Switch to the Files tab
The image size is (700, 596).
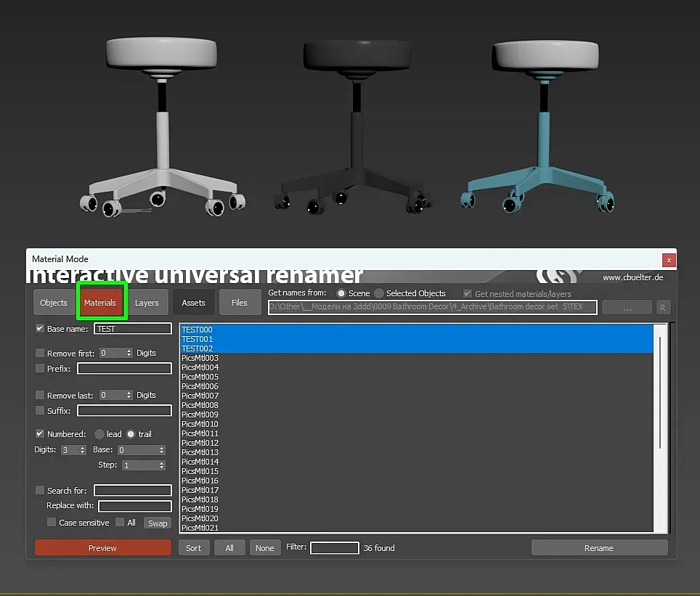coord(240,302)
